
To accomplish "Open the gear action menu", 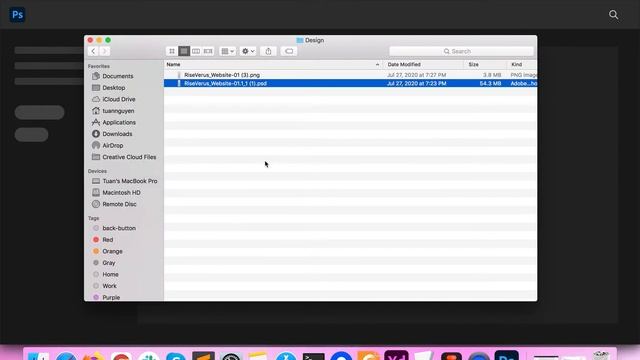I will (x=248, y=51).
